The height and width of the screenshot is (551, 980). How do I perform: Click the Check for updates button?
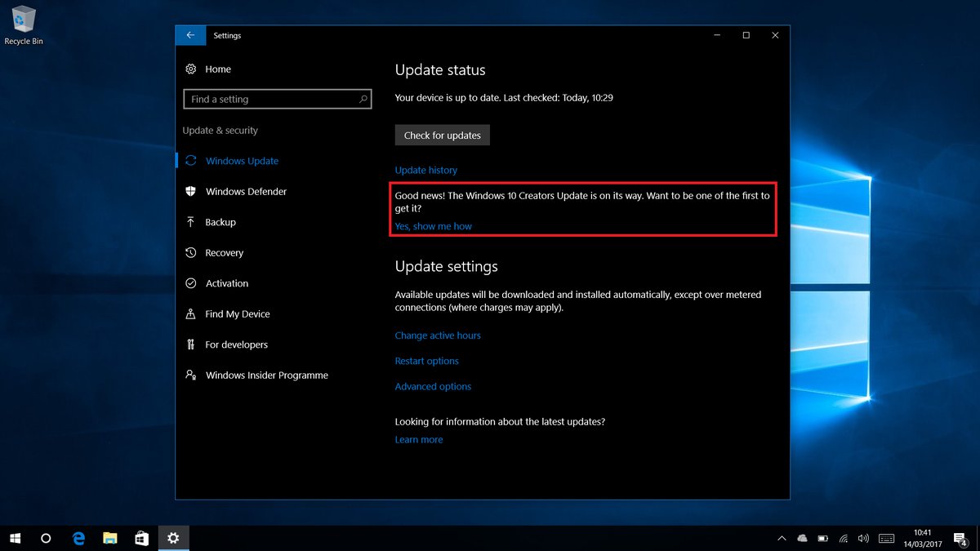[442, 135]
